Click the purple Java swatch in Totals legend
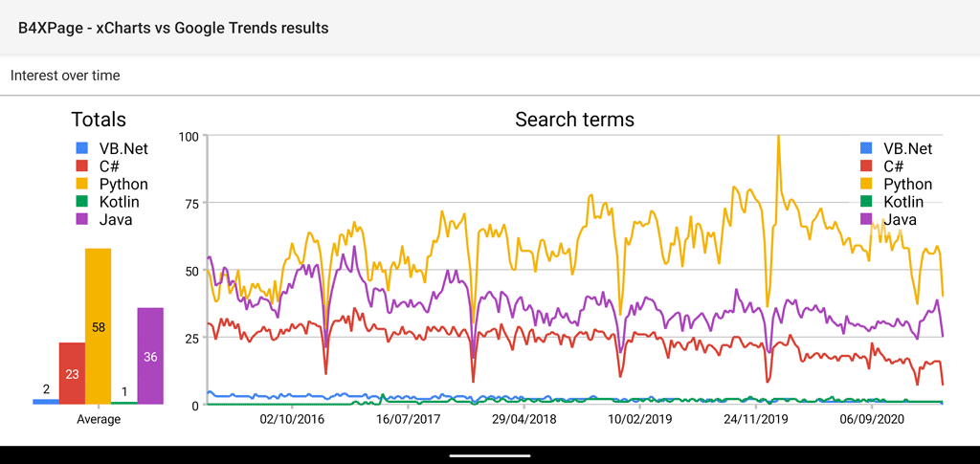The width and height of the screenshot is (980, 464). click(82, 219)
